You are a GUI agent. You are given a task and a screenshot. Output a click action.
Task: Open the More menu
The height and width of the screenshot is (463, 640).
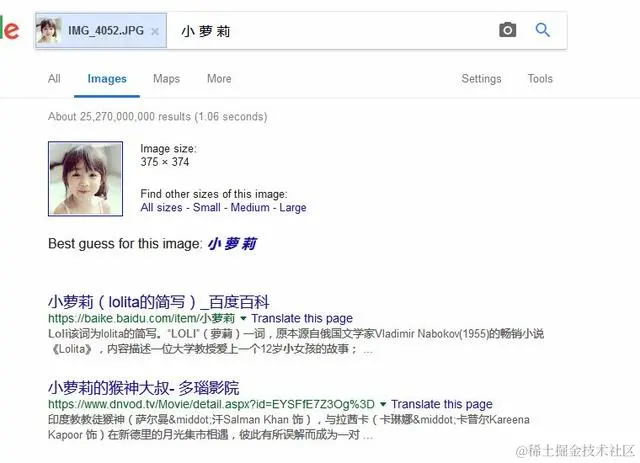pyautogui.click(x=219, y=79)
